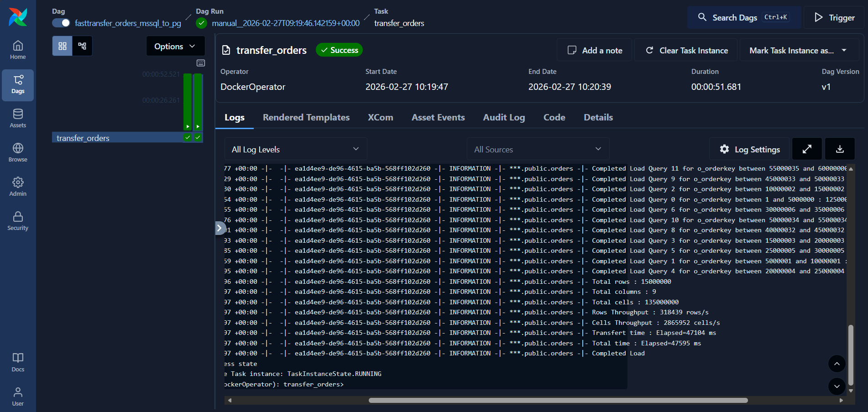Open the Dags section in sidebar

point(18,85)
